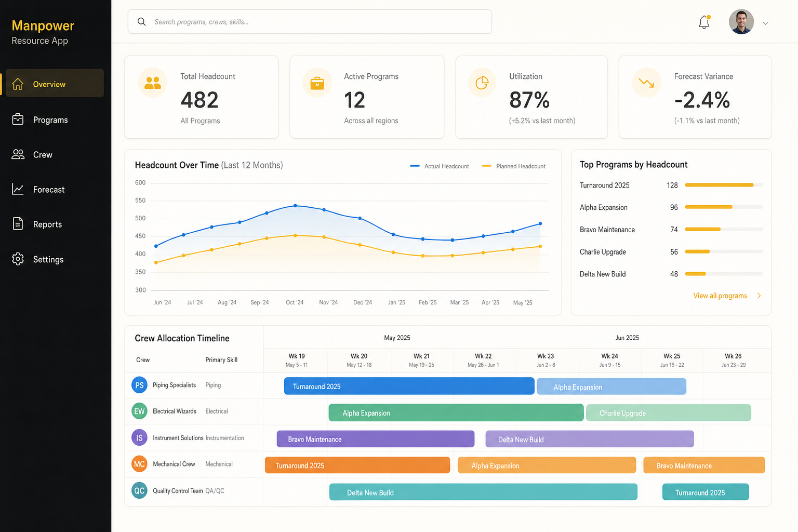This screenshot has width=798, height=532.
Task: Select Mechanical Crew orange Turnaround 2025 bar
Action: [357, 465]
